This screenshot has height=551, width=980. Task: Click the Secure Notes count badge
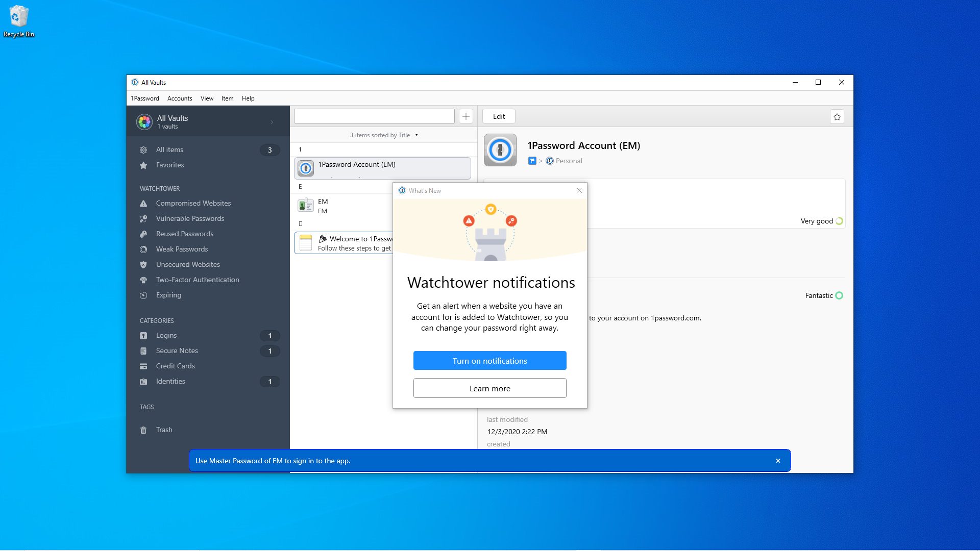tap(270, 351)
